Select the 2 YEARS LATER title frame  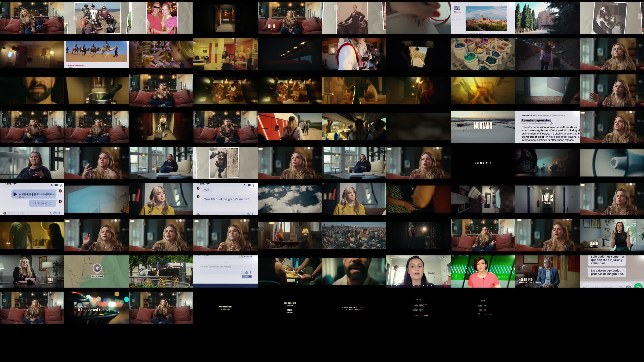[483, 163]
